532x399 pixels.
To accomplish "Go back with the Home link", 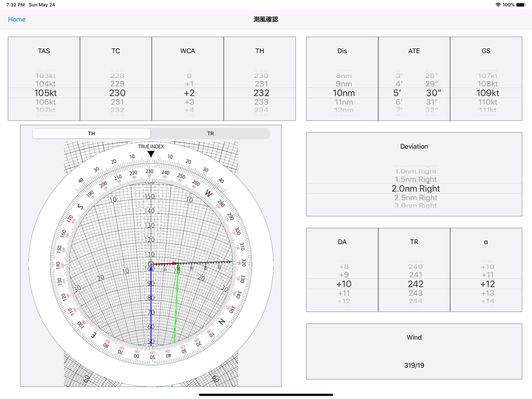I will (x=16, y=19).
